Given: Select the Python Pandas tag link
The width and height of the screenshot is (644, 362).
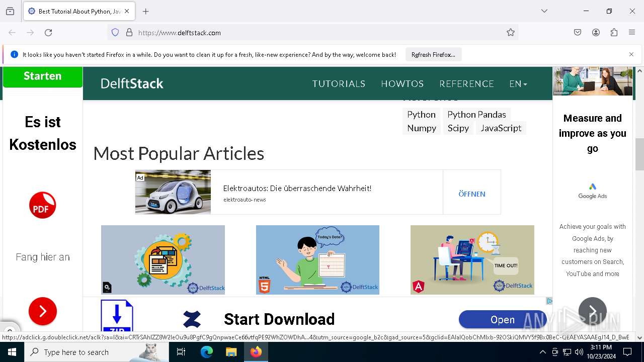Looking at the screenshot, I should pyautogui.click(x=476, y=115).
